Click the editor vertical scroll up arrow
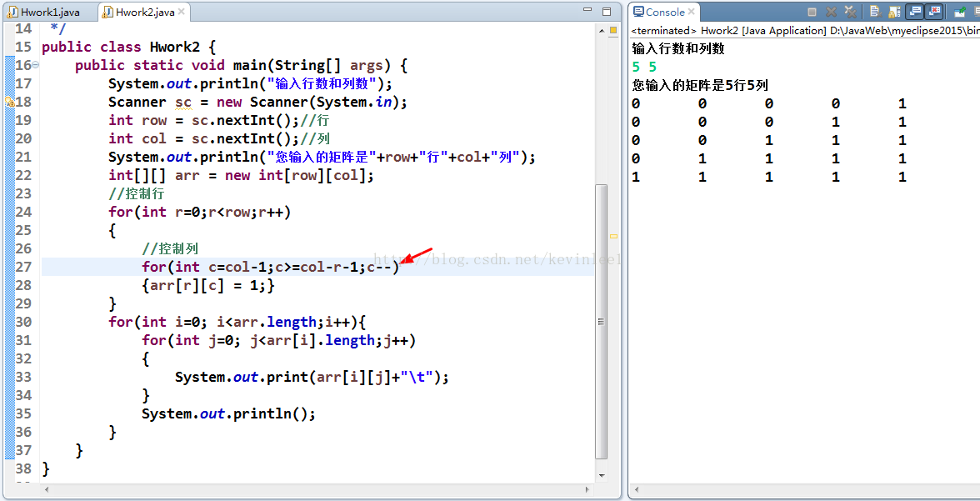Image resolution: width=980 pixels, height=501 pixels. pos(602,29)
